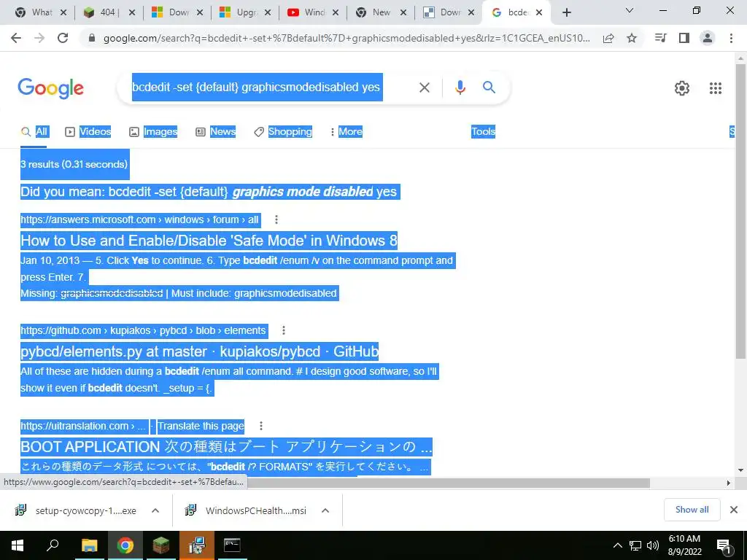The height and width of the screenshot is (560, 747).
Task: Open Windows Start menu
Action: pyautogui.click(x=18, y=545)
